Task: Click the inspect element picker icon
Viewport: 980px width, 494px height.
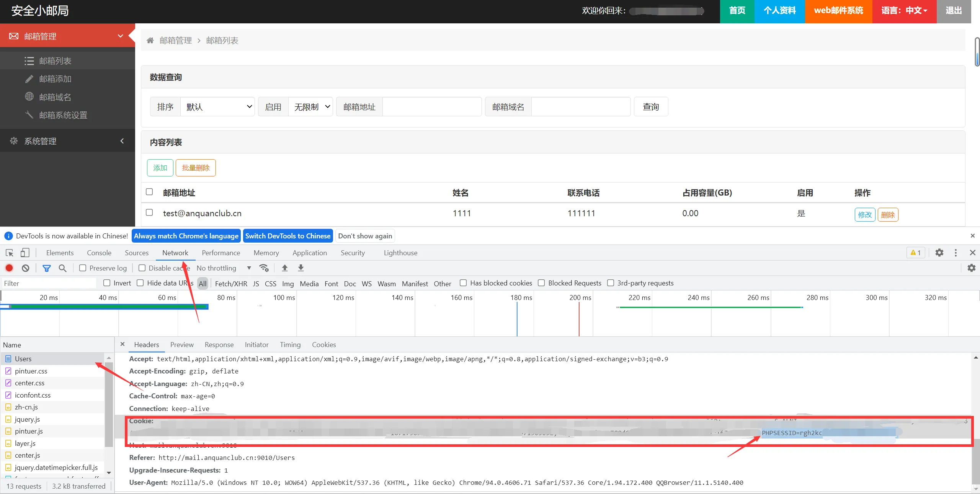Action: (x=10, y=253)
